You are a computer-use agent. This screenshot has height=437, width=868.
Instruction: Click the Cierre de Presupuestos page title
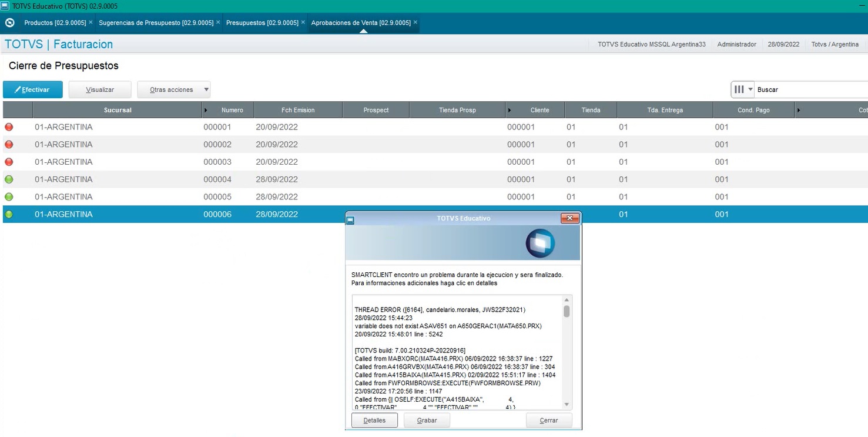(x=63, y=66)
